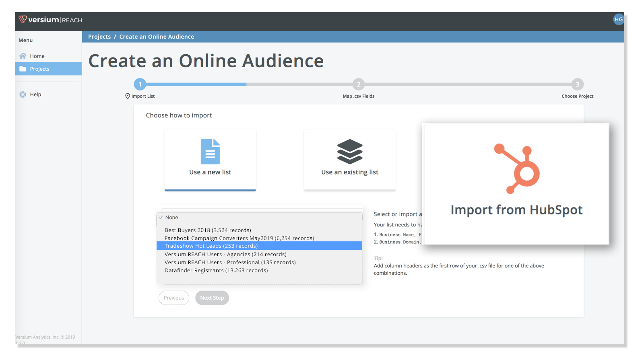Click the Next Step button
The height and width of the screenshot is (362, 644).
click(x=212, y=298)
